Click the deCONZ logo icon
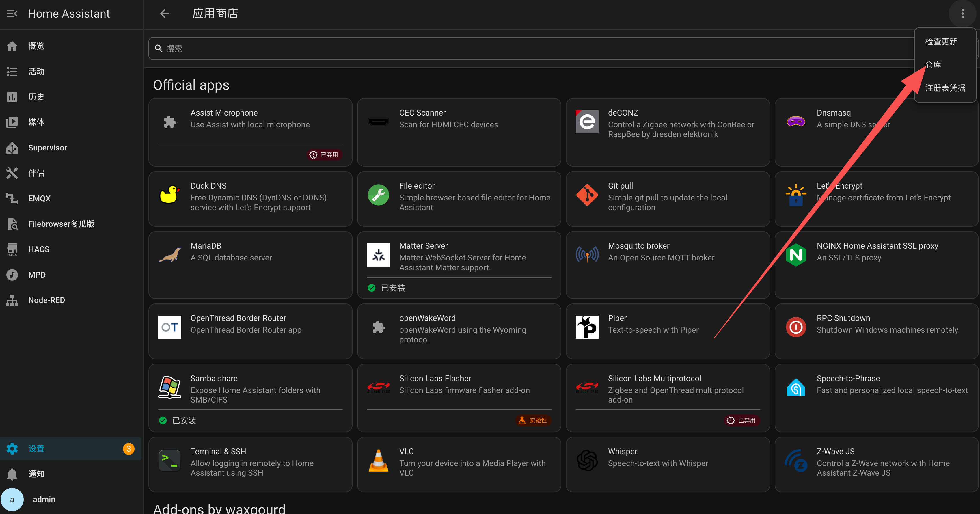980x514 pixels. pyautogui.click(x=587, y=122)
